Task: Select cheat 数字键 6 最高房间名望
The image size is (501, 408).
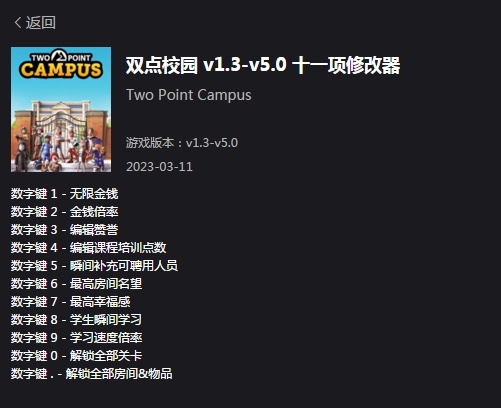Action: coord(76,284)
